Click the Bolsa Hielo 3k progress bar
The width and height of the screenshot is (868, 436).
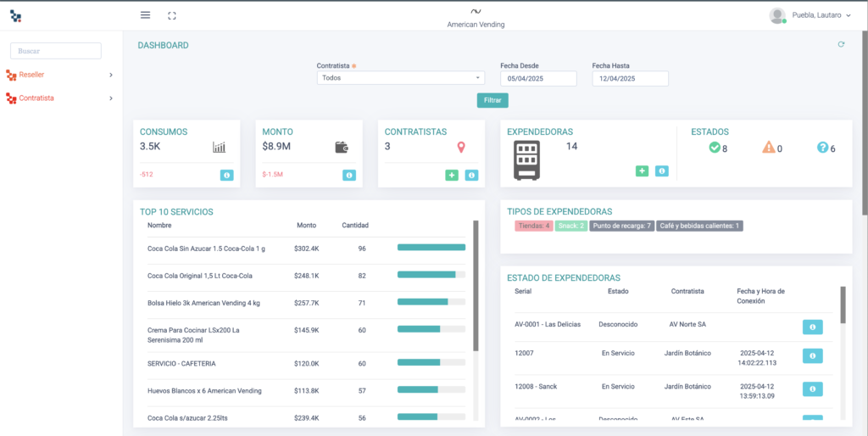click(x=431, y=302)
